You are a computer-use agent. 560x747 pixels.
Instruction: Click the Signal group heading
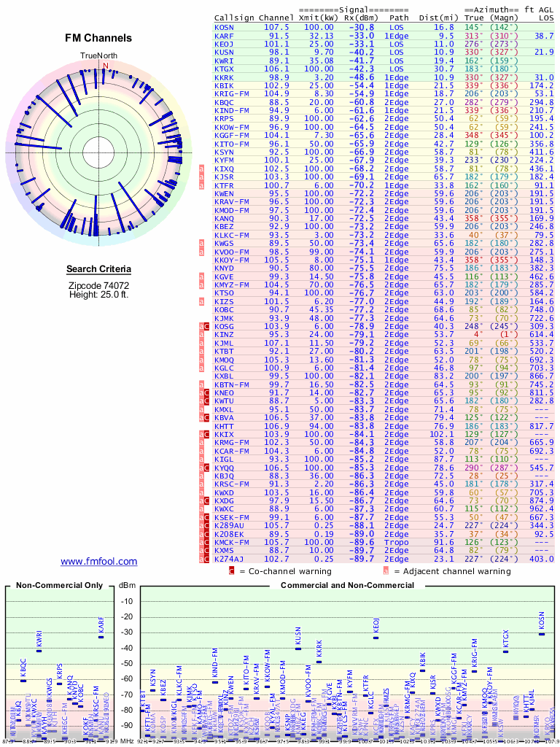(354, 9)
